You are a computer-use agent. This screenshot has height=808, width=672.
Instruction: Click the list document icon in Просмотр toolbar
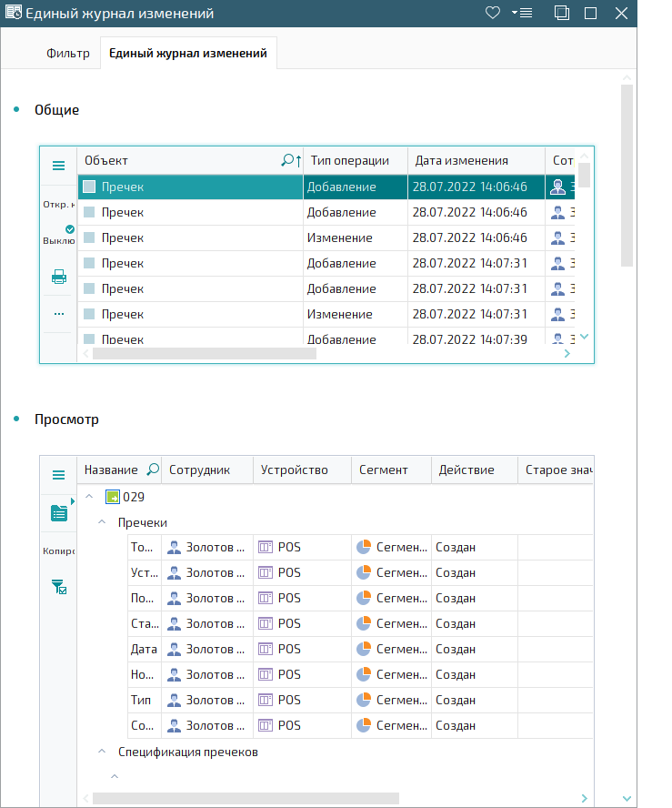[x=59, y=512]
